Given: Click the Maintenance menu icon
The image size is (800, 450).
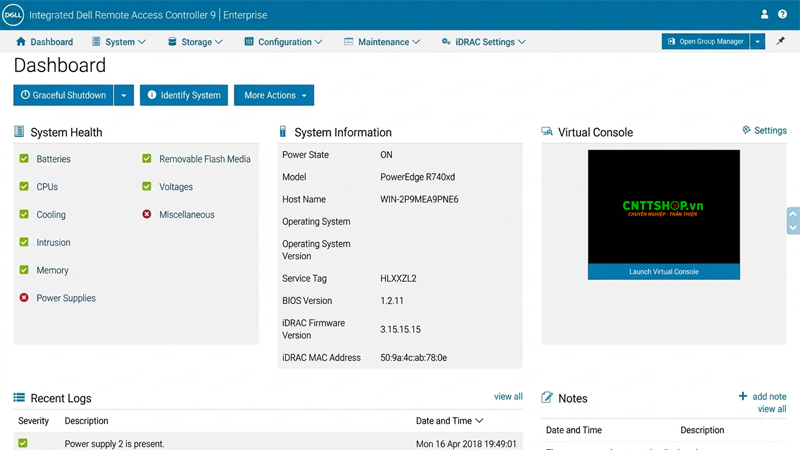Looking at the screenshot, I should tap(348, 41).
